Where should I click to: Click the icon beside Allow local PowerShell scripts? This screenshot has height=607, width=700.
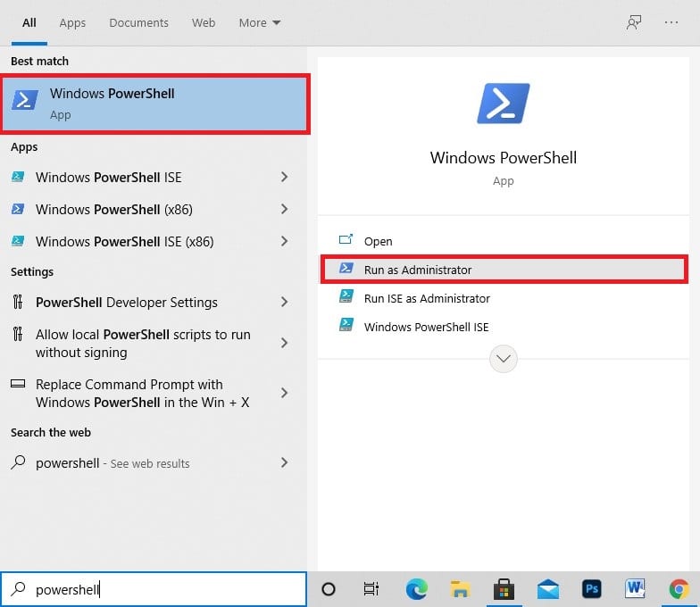tap(18, 334)
